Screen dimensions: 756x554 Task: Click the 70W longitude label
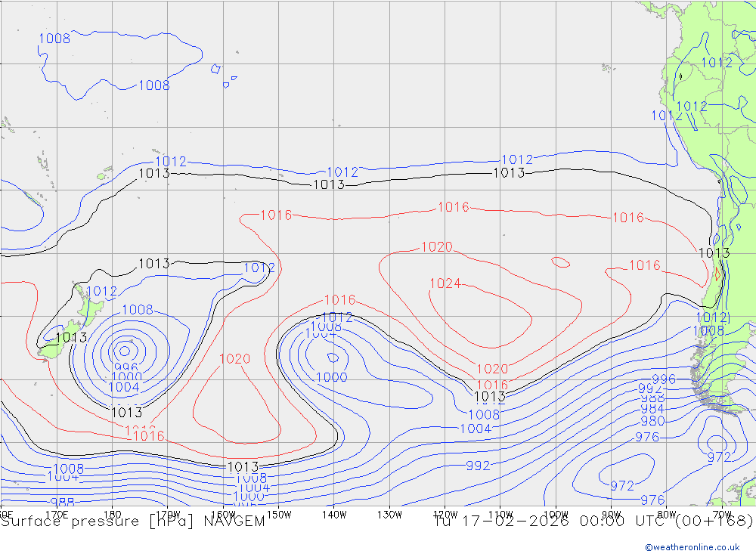pyautogui.click(x=722, y=515)
